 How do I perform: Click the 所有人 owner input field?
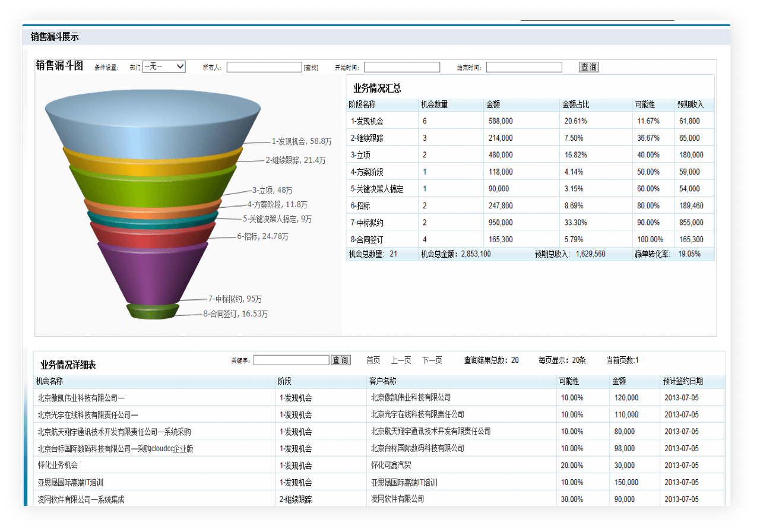[264, 67]
